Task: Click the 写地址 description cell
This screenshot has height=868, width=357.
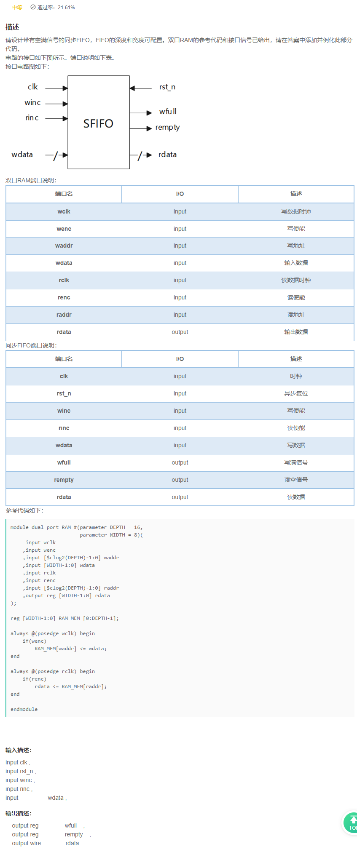Action: 296,246
